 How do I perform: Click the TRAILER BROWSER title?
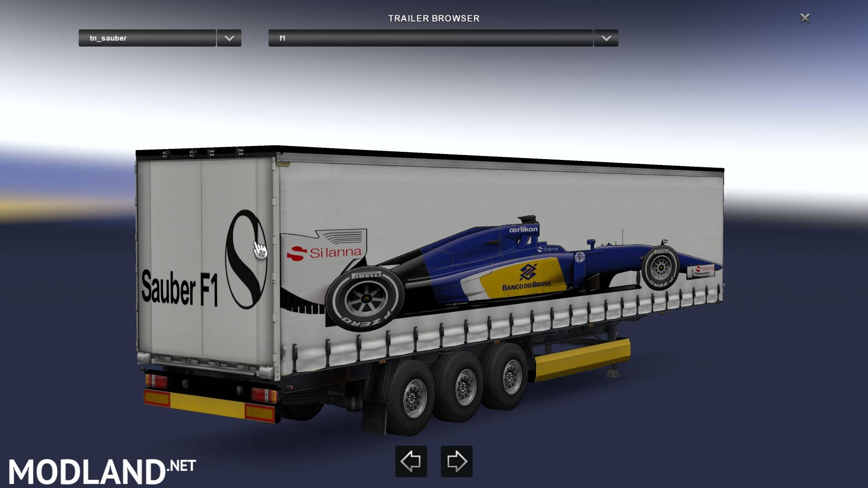(434, 19)
